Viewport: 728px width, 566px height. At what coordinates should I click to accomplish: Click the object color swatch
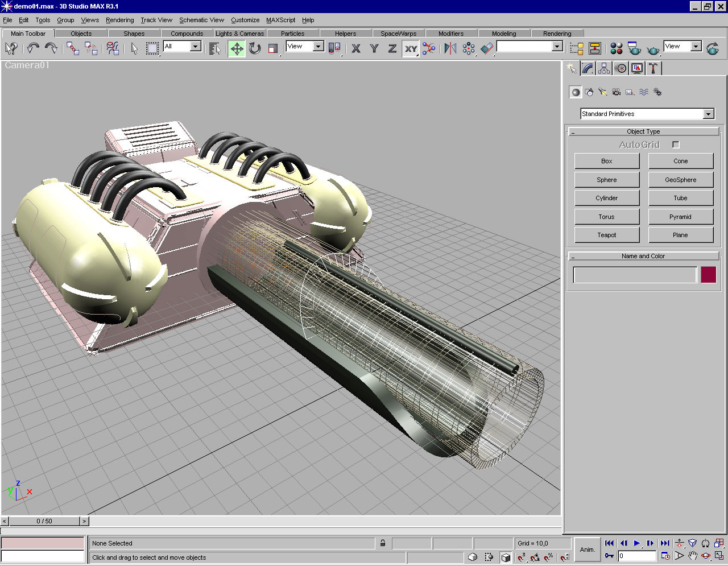click(x=708, y=275)
